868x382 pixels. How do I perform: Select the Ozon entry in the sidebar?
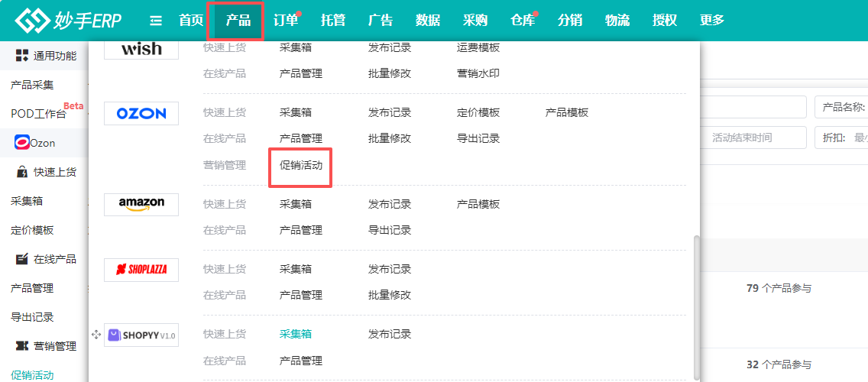point(43,143)
